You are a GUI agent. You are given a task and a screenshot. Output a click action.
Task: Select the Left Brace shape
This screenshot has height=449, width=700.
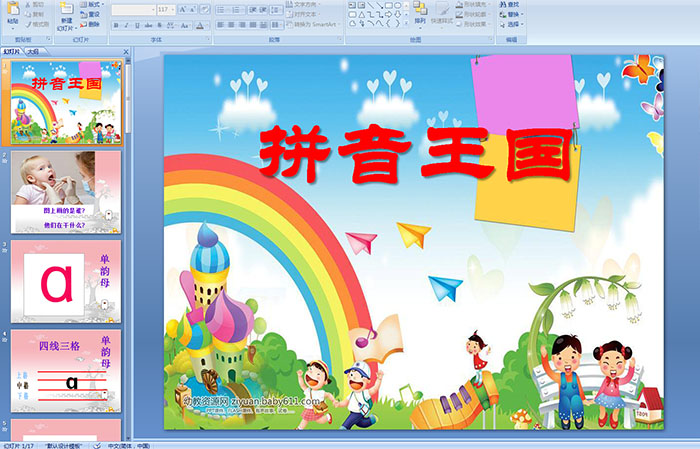[x=388, y=23]
